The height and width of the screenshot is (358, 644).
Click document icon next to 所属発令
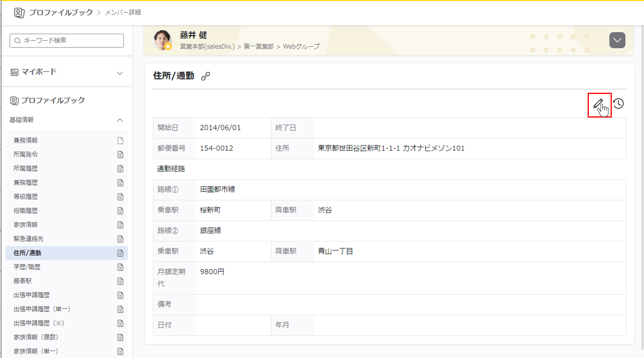click(120, 155)
